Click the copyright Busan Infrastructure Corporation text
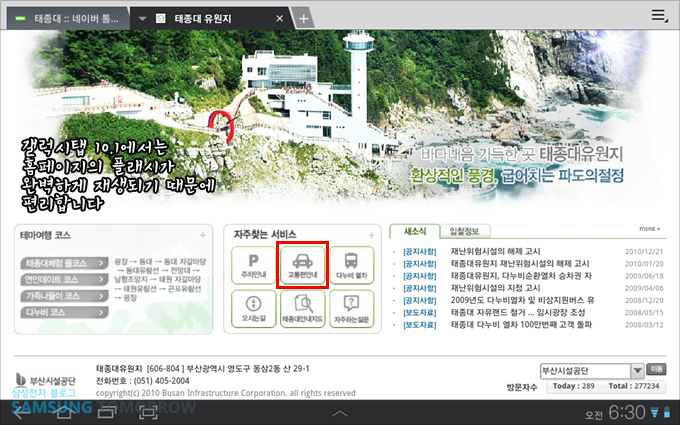680x425 pixels. tap(226, 393)
